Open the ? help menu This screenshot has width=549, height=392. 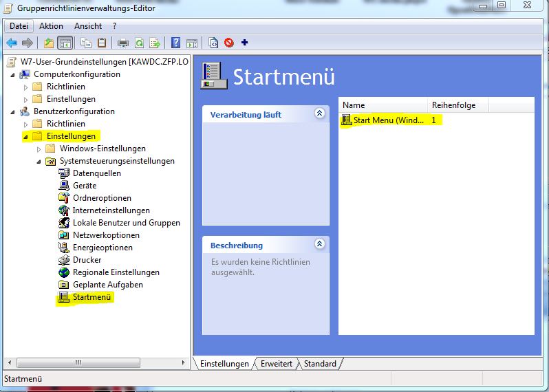tap(114, 26)
